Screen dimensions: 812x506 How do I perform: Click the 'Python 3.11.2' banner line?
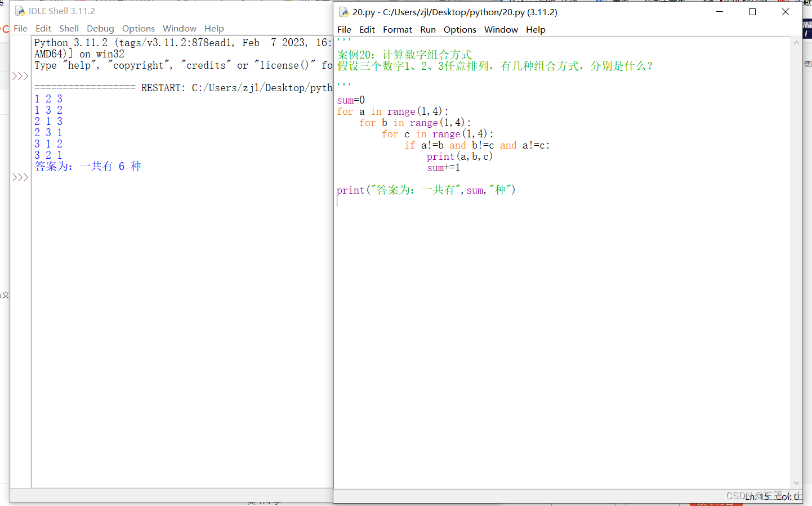coord(184,43)
